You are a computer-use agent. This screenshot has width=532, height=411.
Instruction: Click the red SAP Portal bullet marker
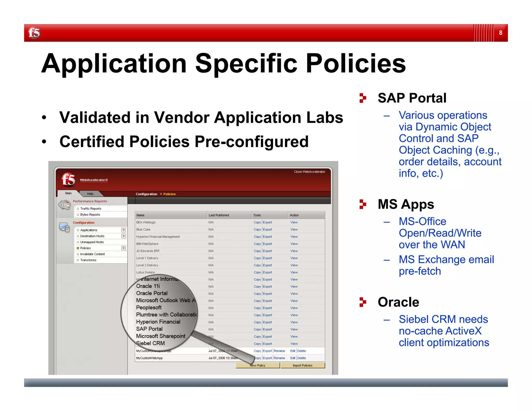[x=363, y=98]
